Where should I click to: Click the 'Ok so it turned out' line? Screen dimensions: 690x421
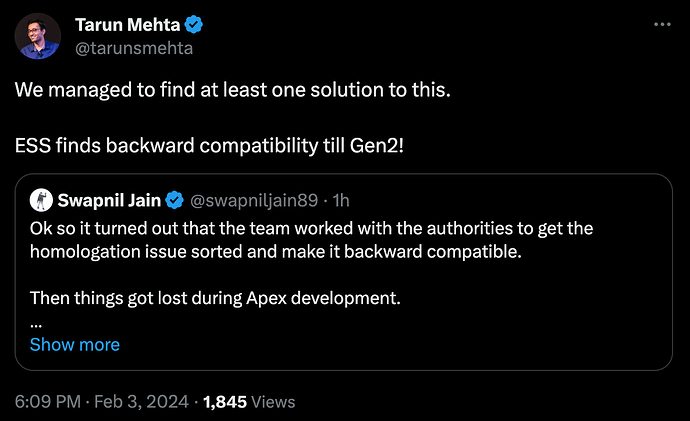312,228
